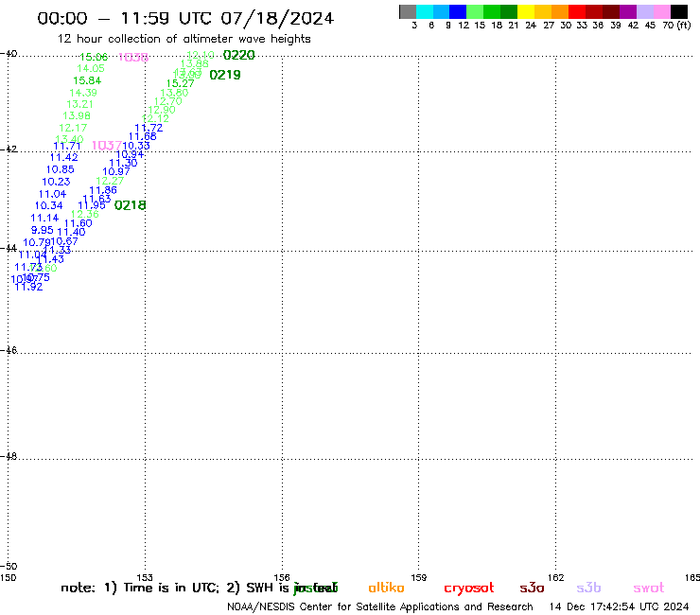Choose the bright red swatch in the color bar

pos(577,11)
